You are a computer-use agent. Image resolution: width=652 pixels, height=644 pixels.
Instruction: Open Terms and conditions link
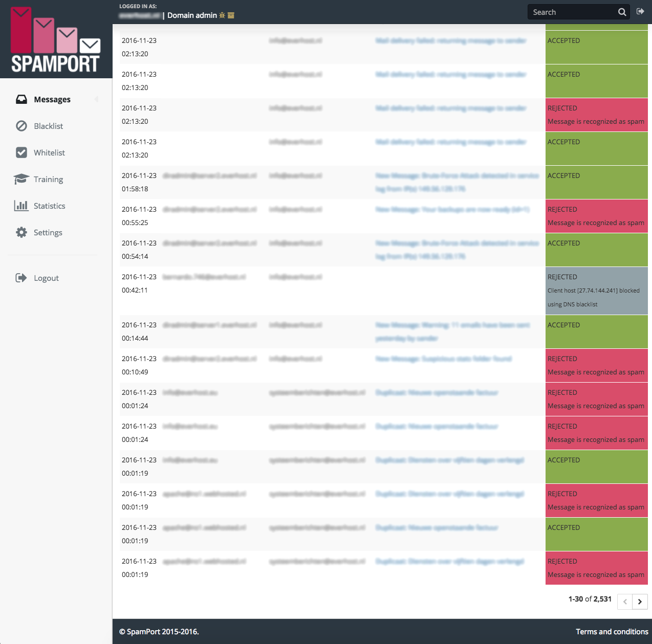(x=612, y=632)
